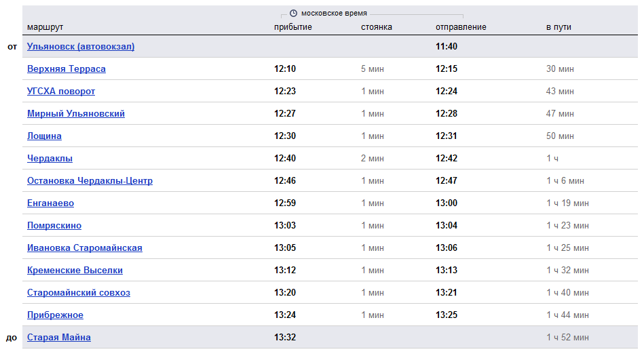Open the Помряскино stop link
Viewport: 644px width, 358px height.
54,226
